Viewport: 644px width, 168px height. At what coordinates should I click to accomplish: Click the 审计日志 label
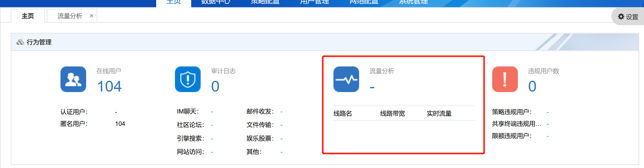(223, 71)
